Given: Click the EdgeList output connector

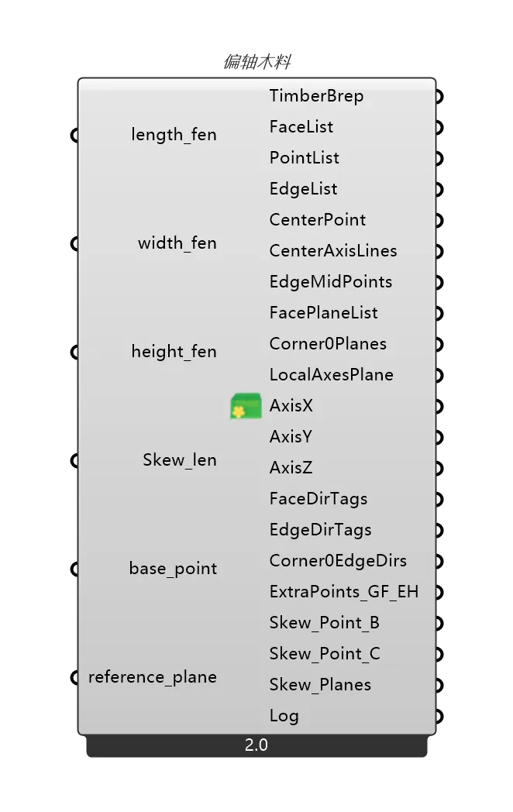Looking at the screenshot, I should 438,189.
